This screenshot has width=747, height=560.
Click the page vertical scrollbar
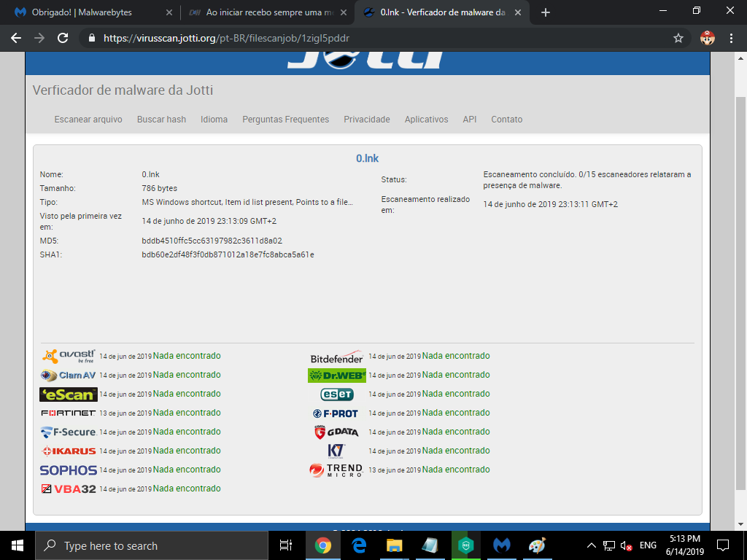[740, 292]
